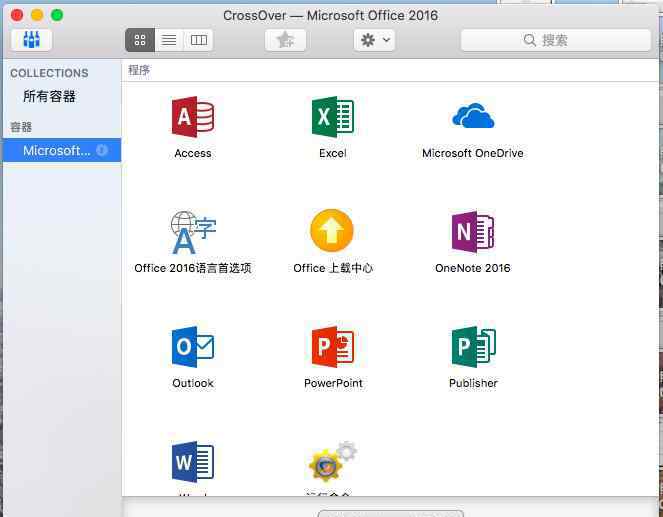The width and height of the screenshot is (663, 517).
Task: Minimize the CrossOver window
Action: (x=37, y=15)
